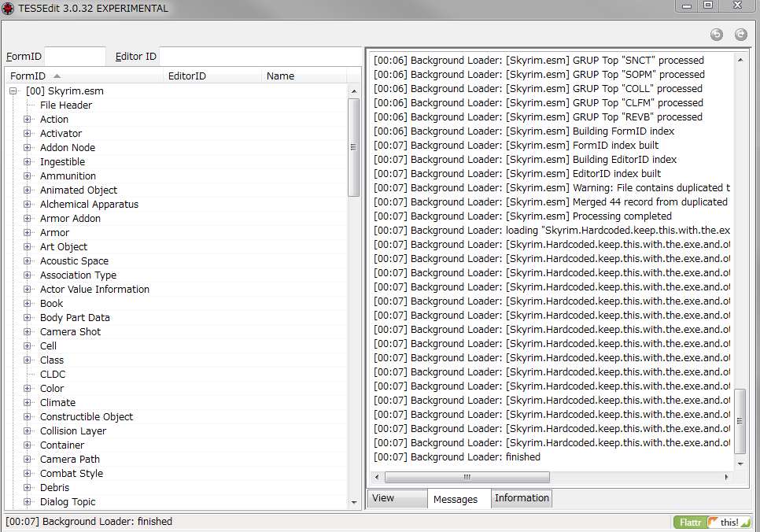Expand the Addon Node group

pyautogui.click(x=27, y=147)
